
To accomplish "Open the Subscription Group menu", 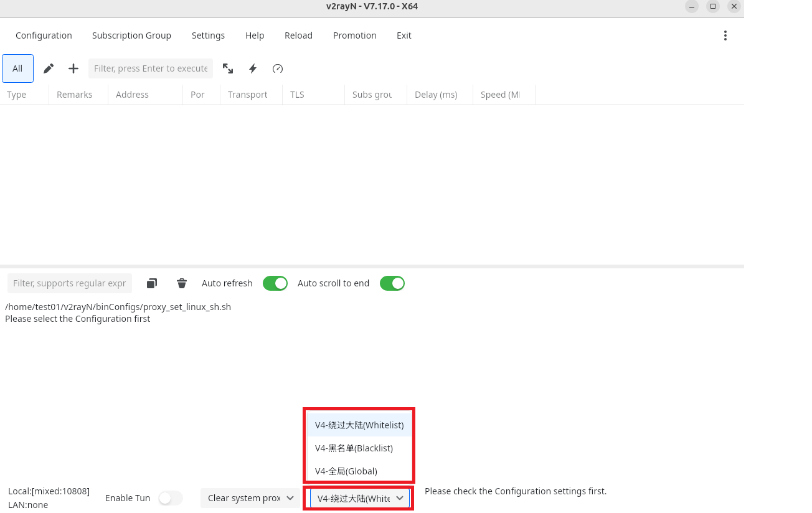I will click(131, 35).
